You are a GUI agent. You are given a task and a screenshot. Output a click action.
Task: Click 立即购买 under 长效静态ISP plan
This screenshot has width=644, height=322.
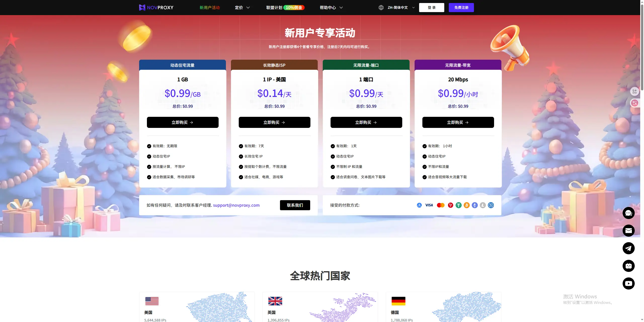tap(274, 122)
